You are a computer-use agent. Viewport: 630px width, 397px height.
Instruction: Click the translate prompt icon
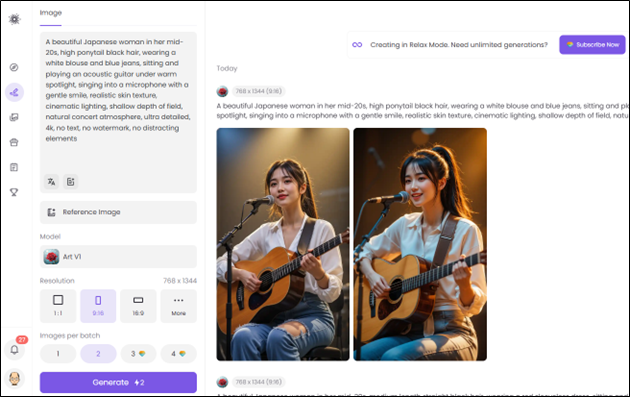click(x=51, y=182)
